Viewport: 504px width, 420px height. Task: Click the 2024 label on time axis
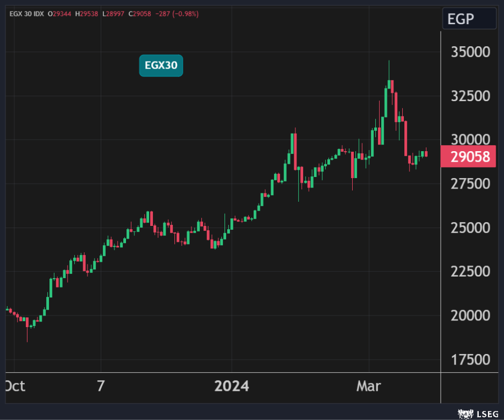(231, 386)
